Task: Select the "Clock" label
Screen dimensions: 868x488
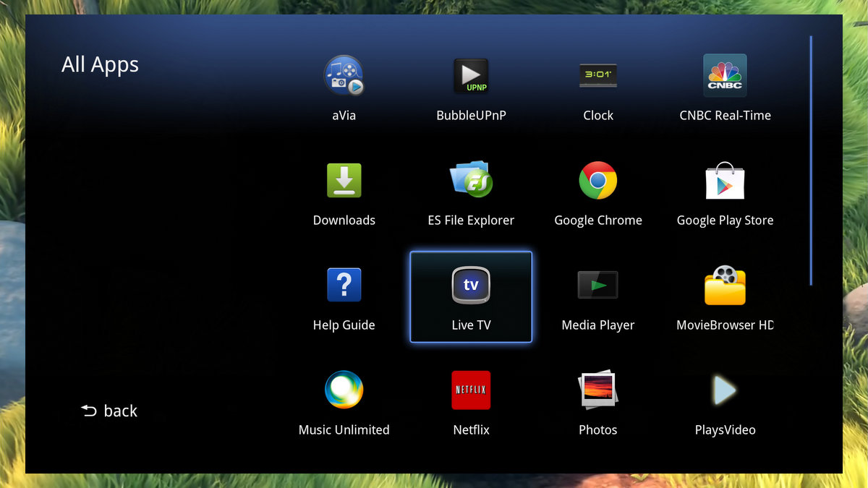Action: pyautogui.click(x=598, y=115)
